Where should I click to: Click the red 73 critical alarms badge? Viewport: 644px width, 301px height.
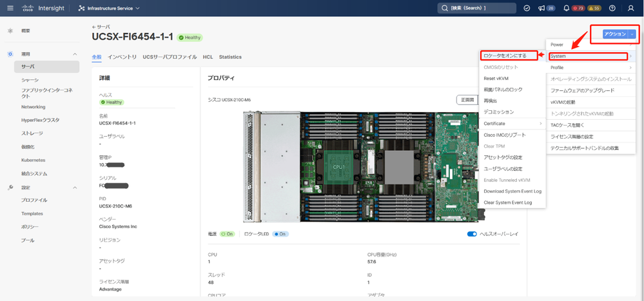pyautogui.click(x=578, y=8)
